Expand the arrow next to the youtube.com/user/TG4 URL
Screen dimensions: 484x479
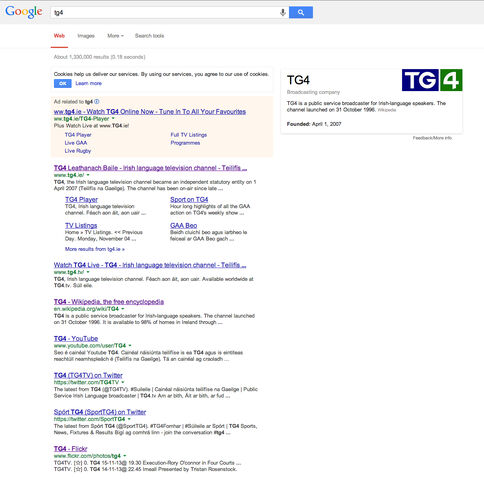pyautogui.click(x=130, y=345)
